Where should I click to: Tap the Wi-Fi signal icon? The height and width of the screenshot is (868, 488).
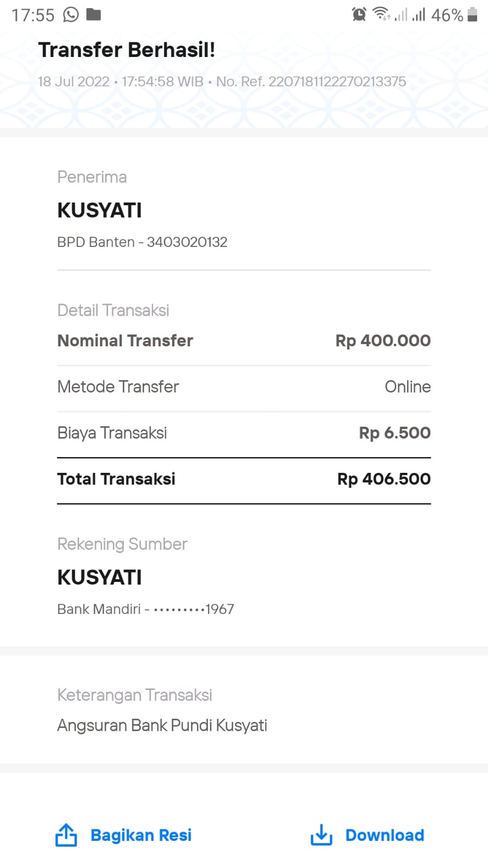pyautogui.click(x=382, y=15)
